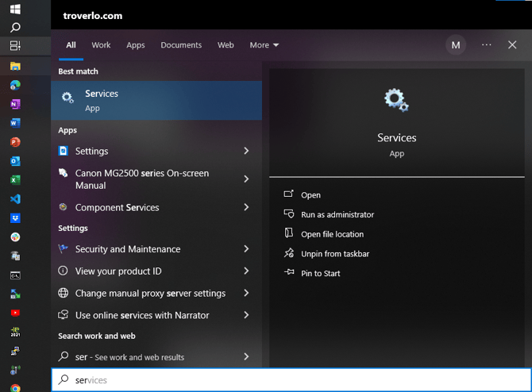Switch to the Web search tab
Viewport: 532px width, 392px height.
tap(226, 45)
